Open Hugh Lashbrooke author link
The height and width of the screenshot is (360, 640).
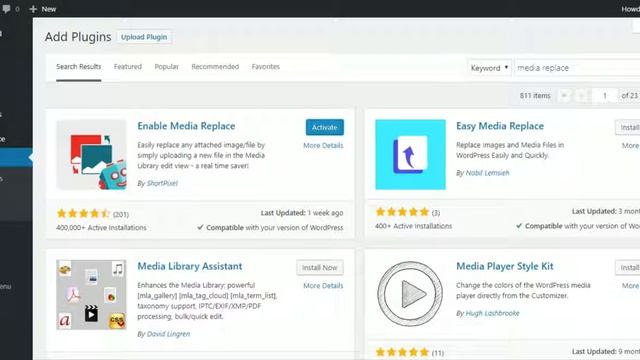[492, 313]
